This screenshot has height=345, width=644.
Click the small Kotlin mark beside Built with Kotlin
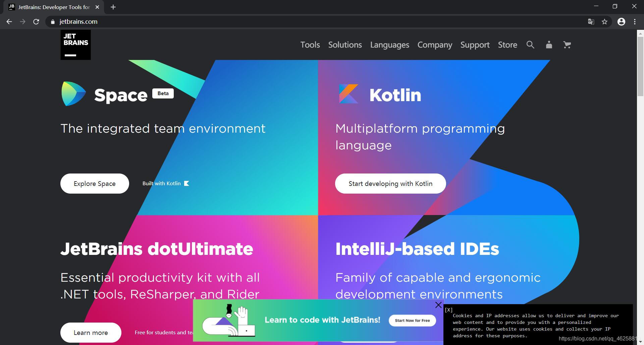coord(187,183)
